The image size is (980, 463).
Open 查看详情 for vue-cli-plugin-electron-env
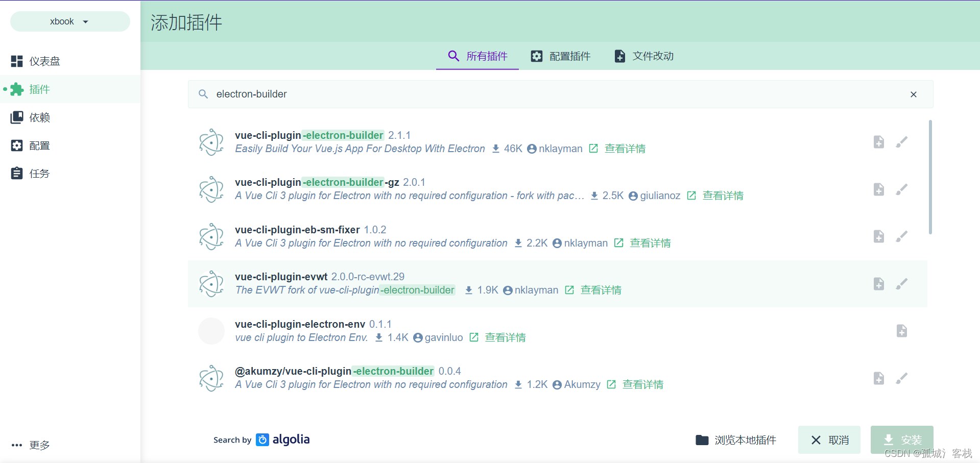click(x=506, y=337)
